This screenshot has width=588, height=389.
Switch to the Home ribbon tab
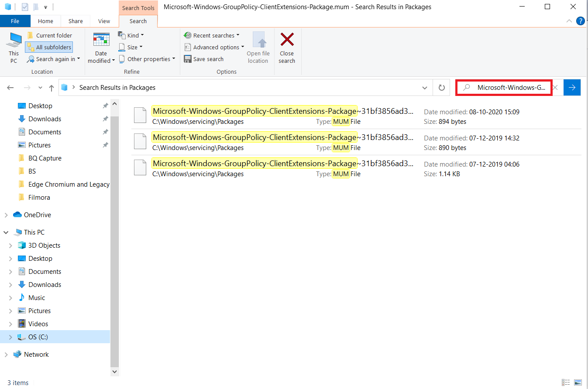tap(45, 21)
